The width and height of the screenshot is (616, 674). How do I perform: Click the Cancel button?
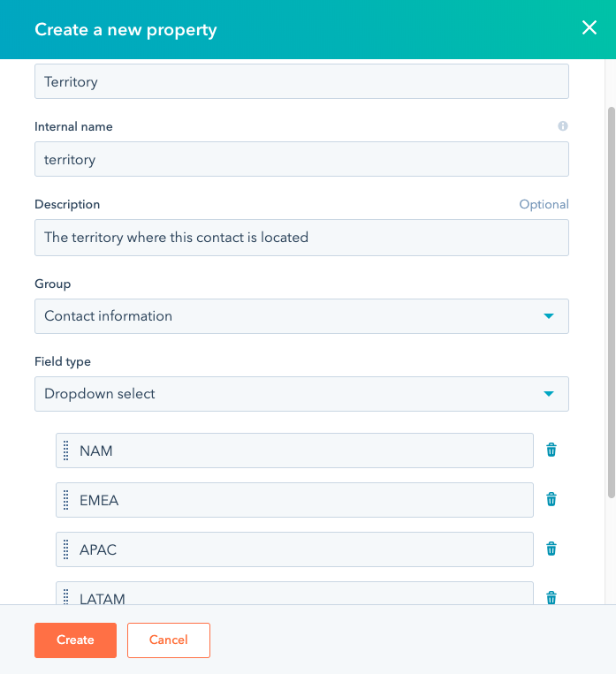click(169, 640)
